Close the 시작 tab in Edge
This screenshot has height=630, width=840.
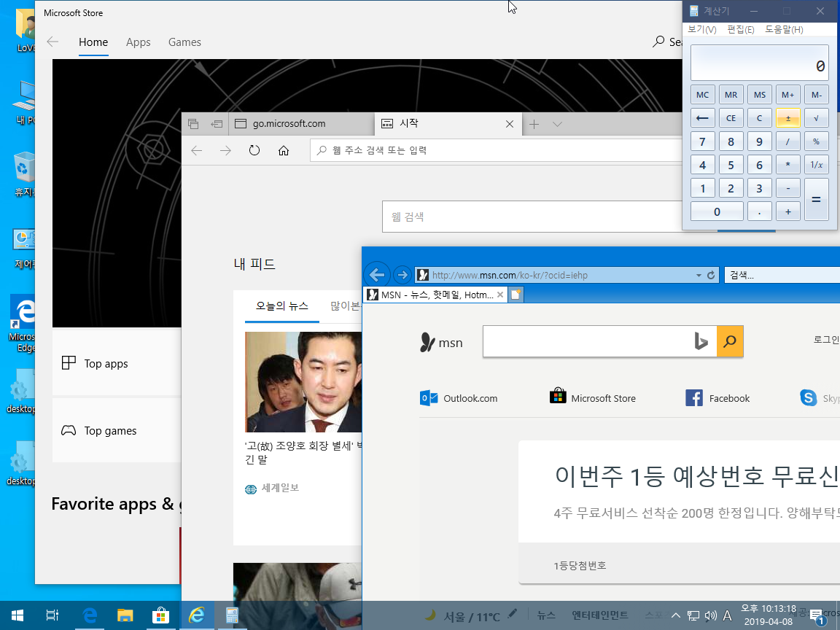coord(510,124)
